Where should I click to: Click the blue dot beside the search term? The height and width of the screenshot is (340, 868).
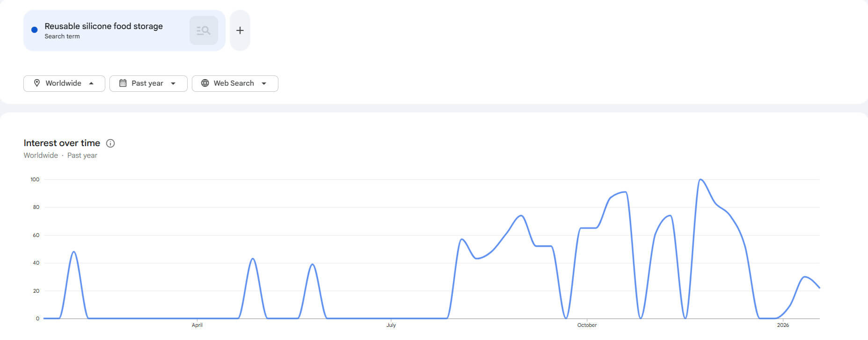(34, 30)
